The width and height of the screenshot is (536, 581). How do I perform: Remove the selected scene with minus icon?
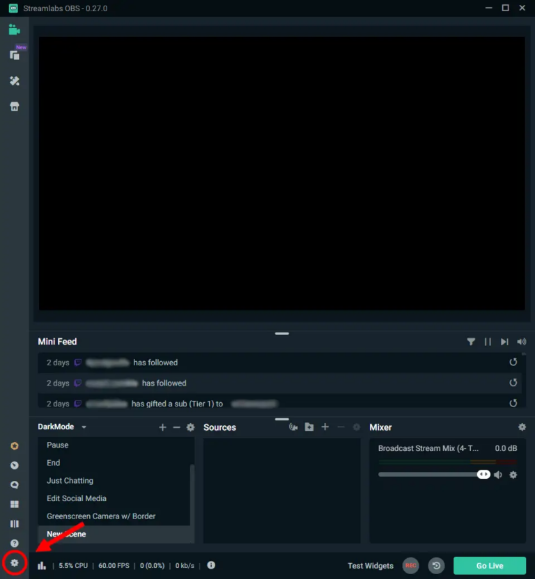coord(177,428)
